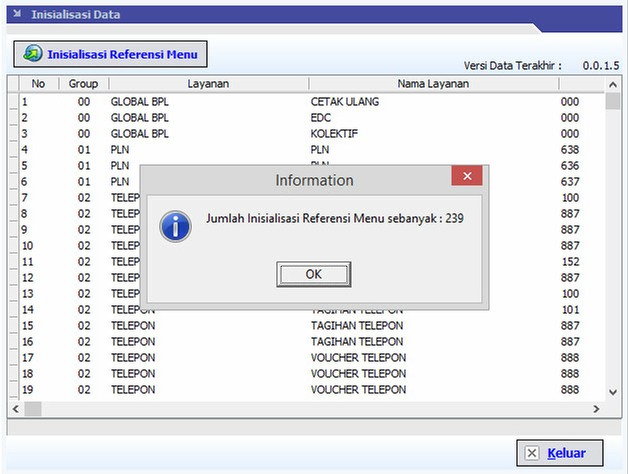Click the Keluar button text
Image resolution: width=628 pixels, height=474 pixels.
(567, 453)
